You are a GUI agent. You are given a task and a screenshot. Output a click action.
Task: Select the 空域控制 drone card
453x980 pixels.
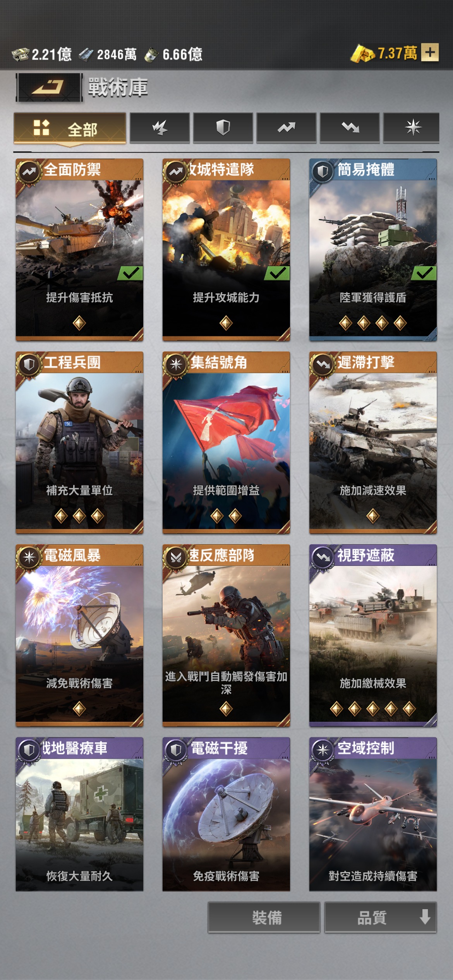point(373,814)
